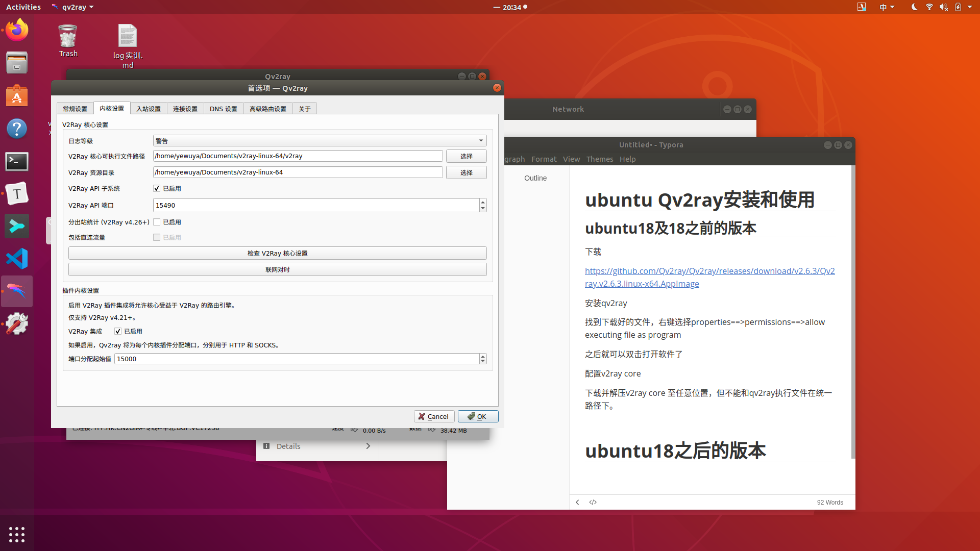Expand the log level dropdown
The width and height of the screenshot is (980, 551).
(480, 141)
